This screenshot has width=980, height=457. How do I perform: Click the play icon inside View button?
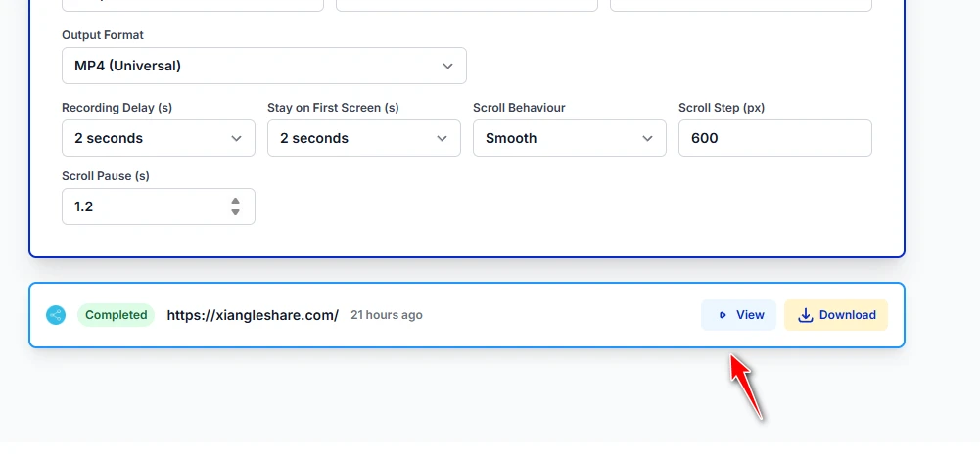pos(723,315)
